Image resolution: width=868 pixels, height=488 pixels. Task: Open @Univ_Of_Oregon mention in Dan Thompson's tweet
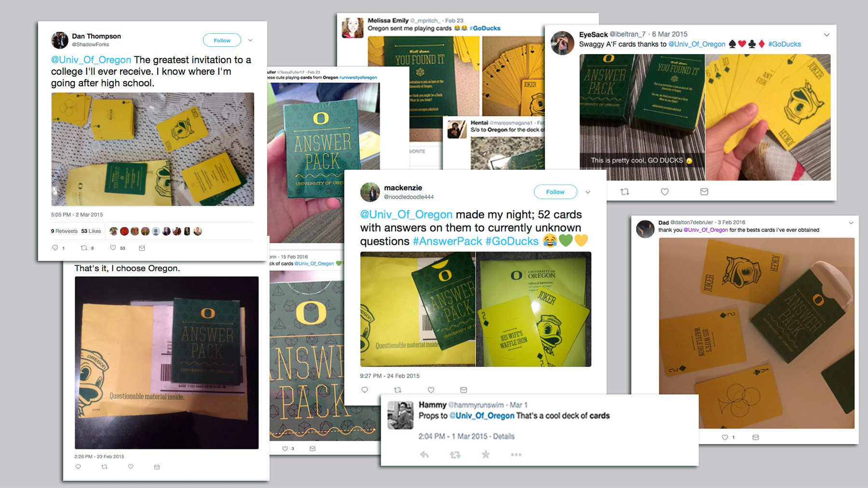click(91, 60)
